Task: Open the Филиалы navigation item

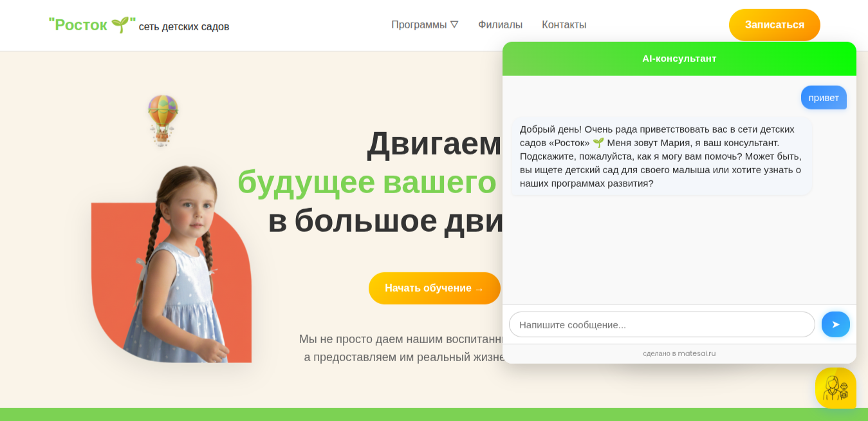Action: pyautogui.click(x=499, y=24)
